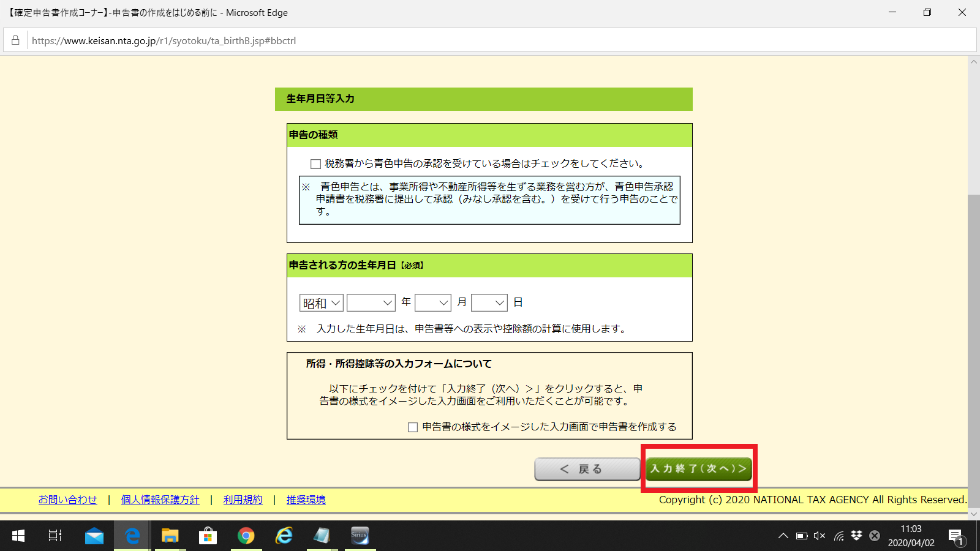Check the battery status icon in the tray
980x551 pixels.
[x=801, y=536]
